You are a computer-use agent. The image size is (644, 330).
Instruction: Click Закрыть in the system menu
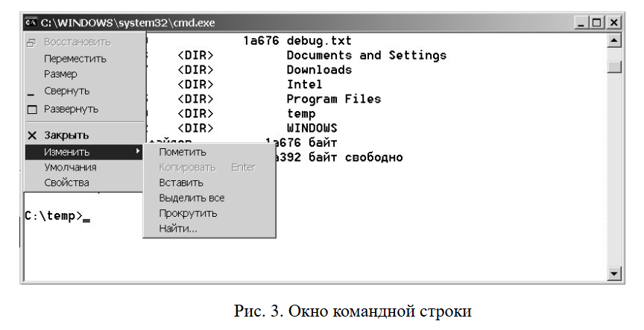[x=66, y=136]
